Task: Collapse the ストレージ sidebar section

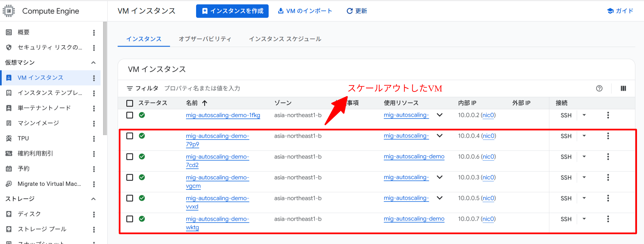Action: click(94, 199)
